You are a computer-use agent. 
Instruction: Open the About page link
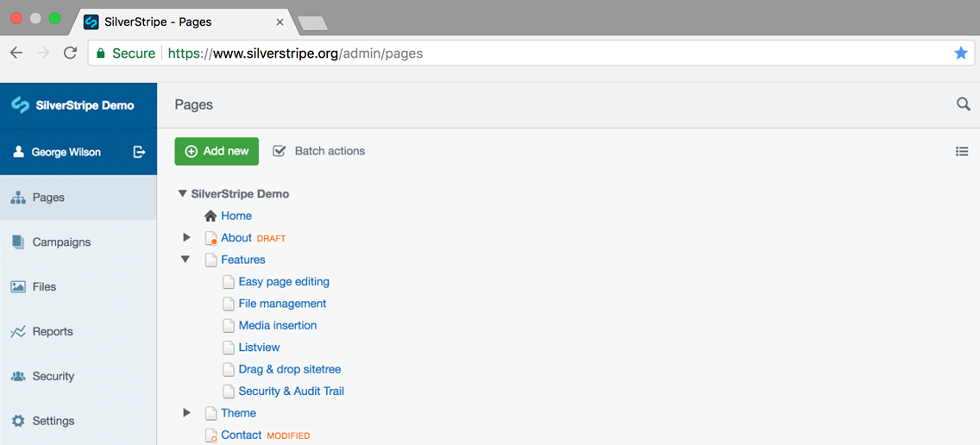[236, 238]
